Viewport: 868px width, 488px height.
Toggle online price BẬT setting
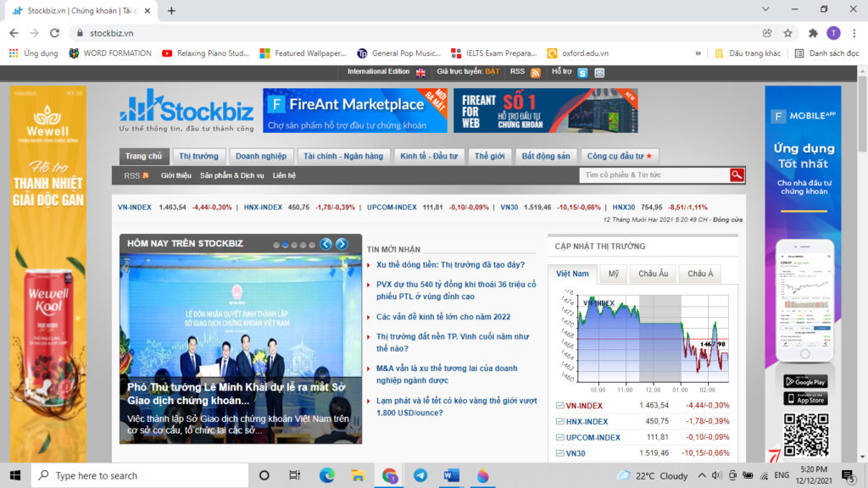pos(492,71)
